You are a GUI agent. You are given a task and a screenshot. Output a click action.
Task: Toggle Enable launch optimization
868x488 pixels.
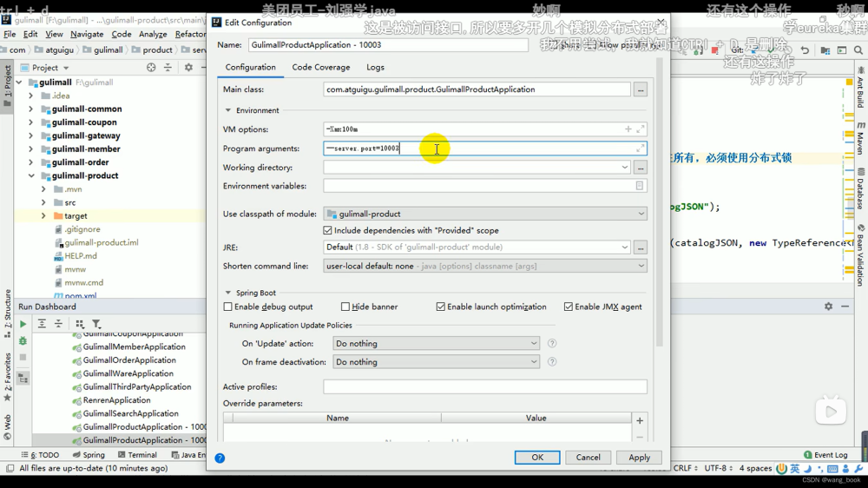441,307
